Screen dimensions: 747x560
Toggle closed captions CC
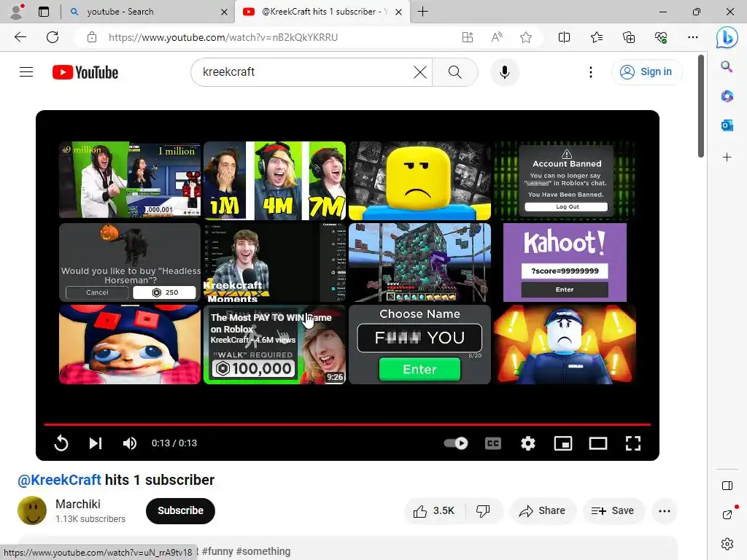[493, 443]
